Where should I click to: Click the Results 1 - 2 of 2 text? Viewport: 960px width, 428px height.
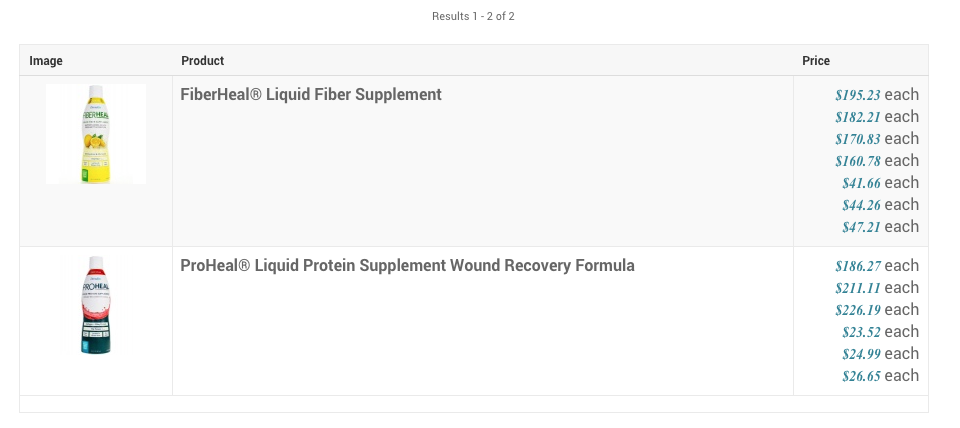(473, 16)
